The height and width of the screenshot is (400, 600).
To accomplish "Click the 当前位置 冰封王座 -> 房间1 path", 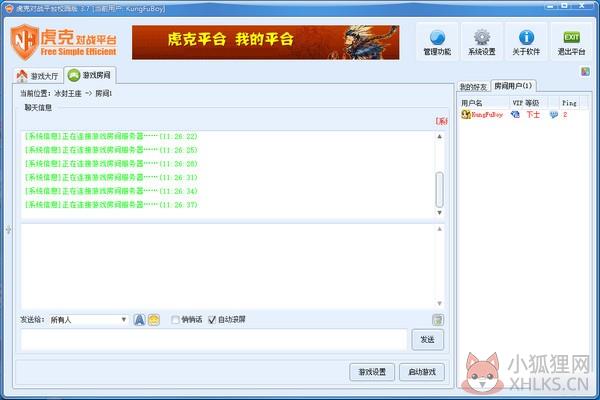I will (x=66, y=93).
